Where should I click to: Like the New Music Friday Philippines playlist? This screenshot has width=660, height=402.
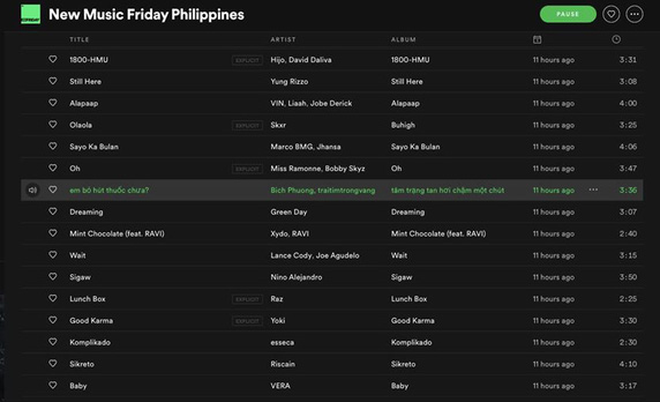(611, 14)
